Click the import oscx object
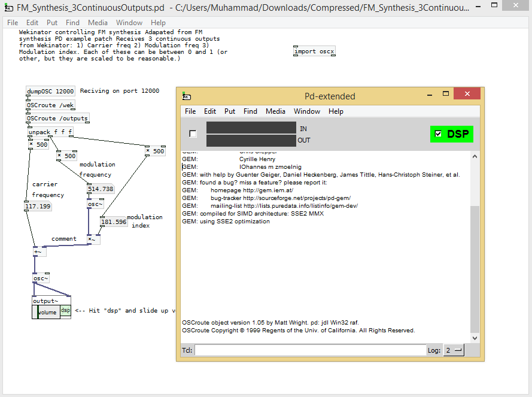The image size is (532, 397). 314,51
